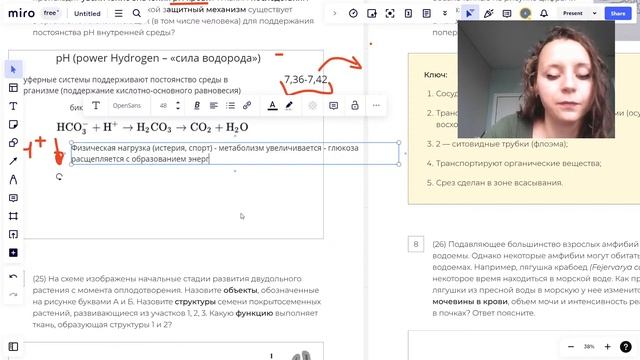Toggle collaborators' cursors visibility
The image size is (640, 360).
pos(469,13)
